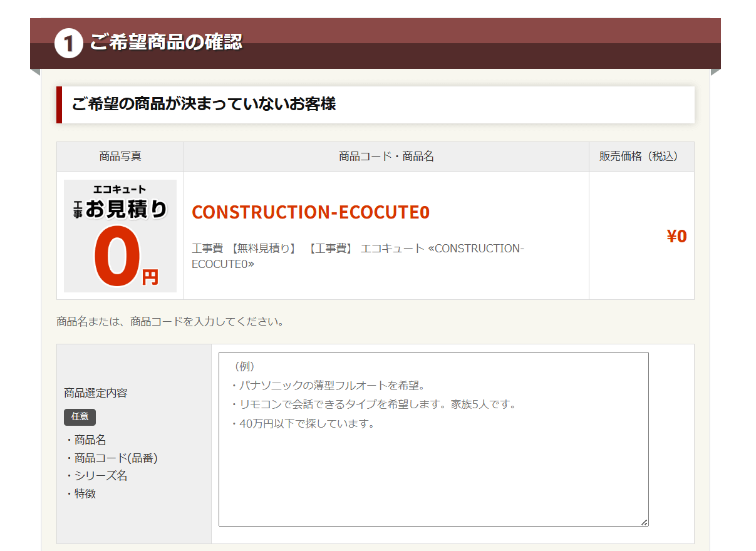Click the ご希望商品の確認 header title
Image resolution: width=756 pixels, height=551 pixels.
tap(166, 42)
